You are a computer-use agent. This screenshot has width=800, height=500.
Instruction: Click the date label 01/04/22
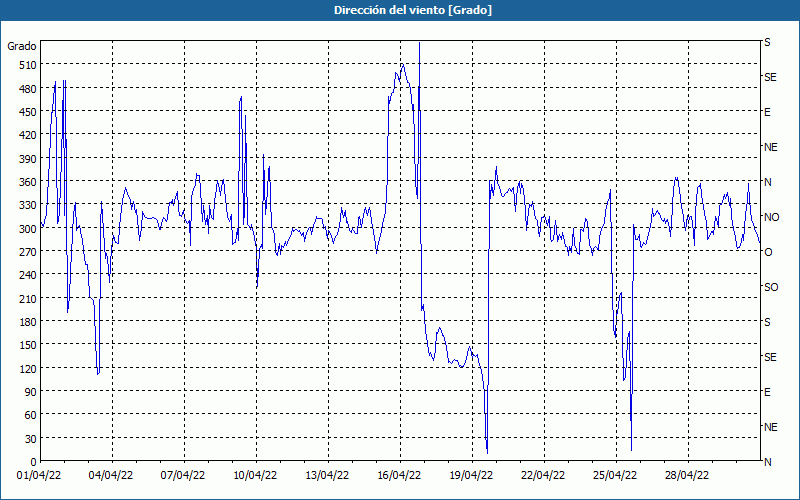(x=39, y=476)
